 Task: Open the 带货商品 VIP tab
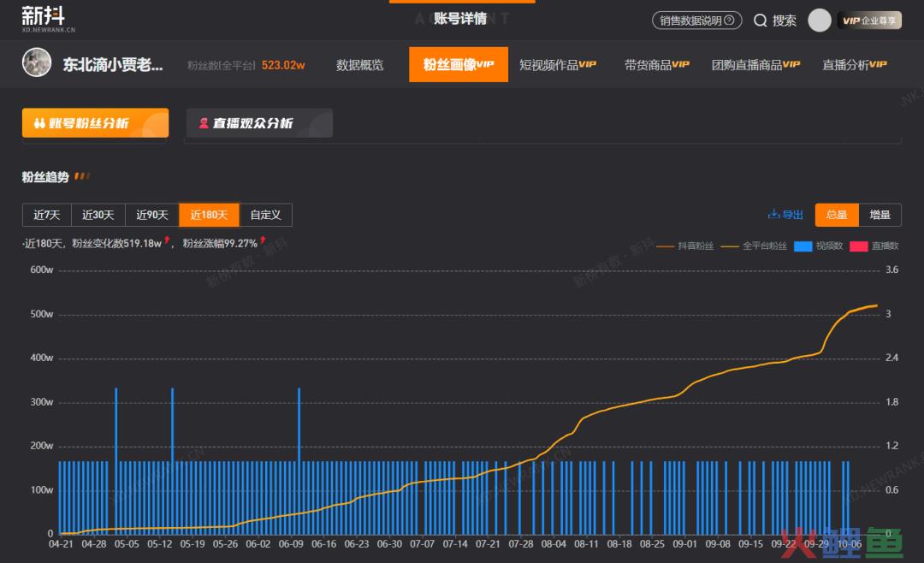click(656, 65)
